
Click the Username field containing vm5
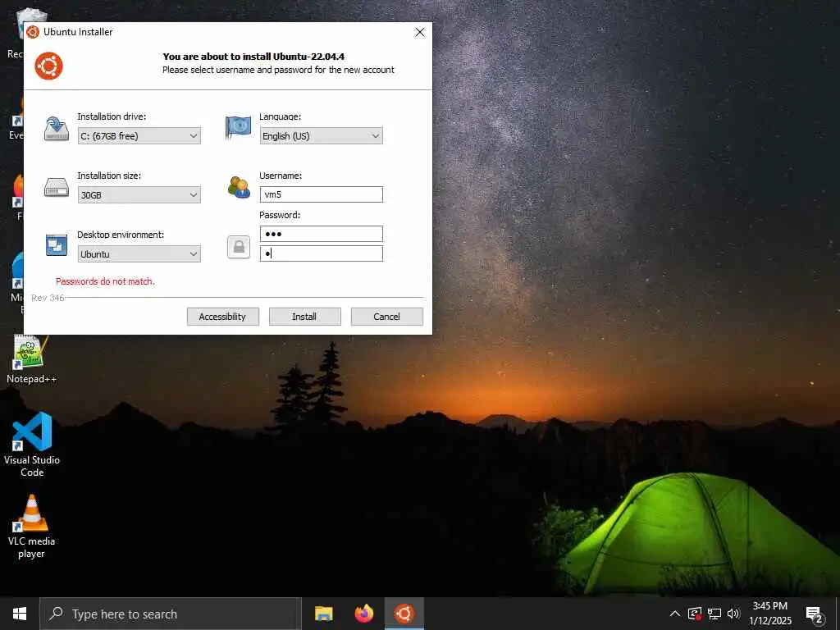(x=322, y=194)
